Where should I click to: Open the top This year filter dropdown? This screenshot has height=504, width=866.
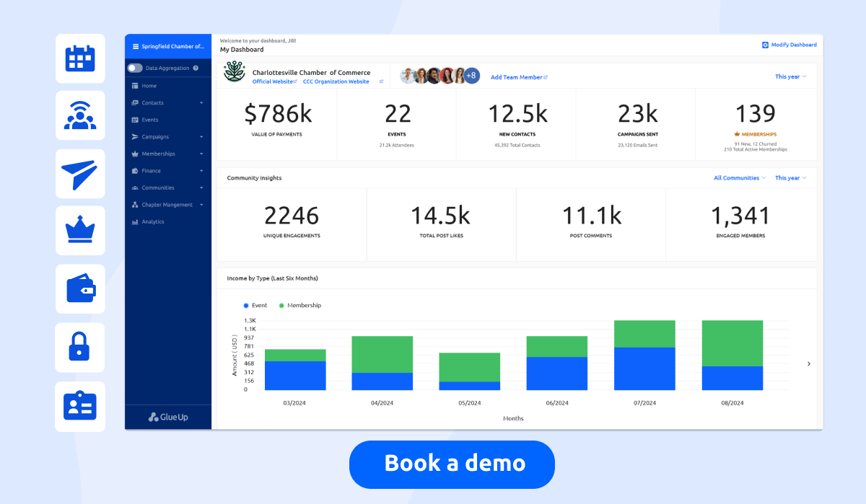pyautogui.click(x=790, y=76)
